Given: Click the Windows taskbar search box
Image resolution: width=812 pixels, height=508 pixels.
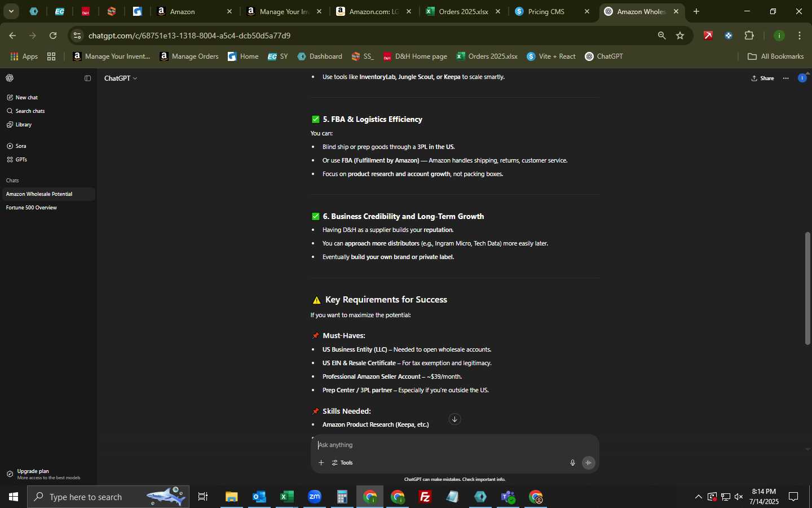Looking at the screenshot, I should 108,497.
